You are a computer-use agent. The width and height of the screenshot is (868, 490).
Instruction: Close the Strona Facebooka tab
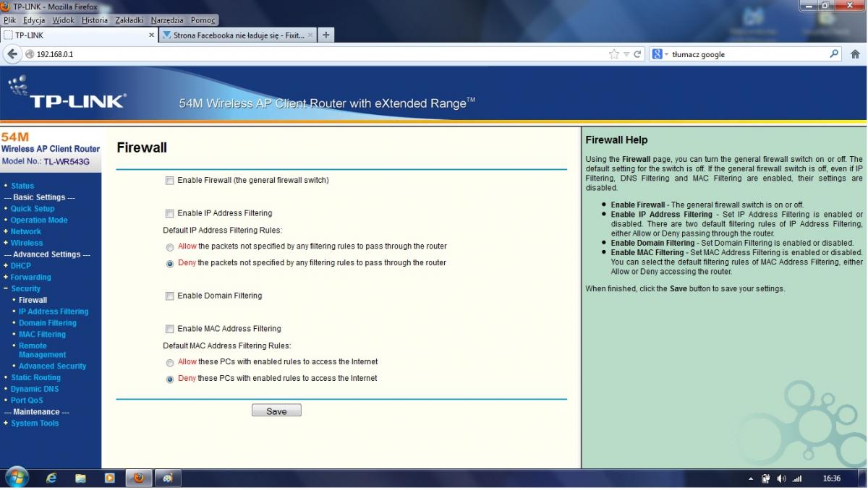click(310, 35)
